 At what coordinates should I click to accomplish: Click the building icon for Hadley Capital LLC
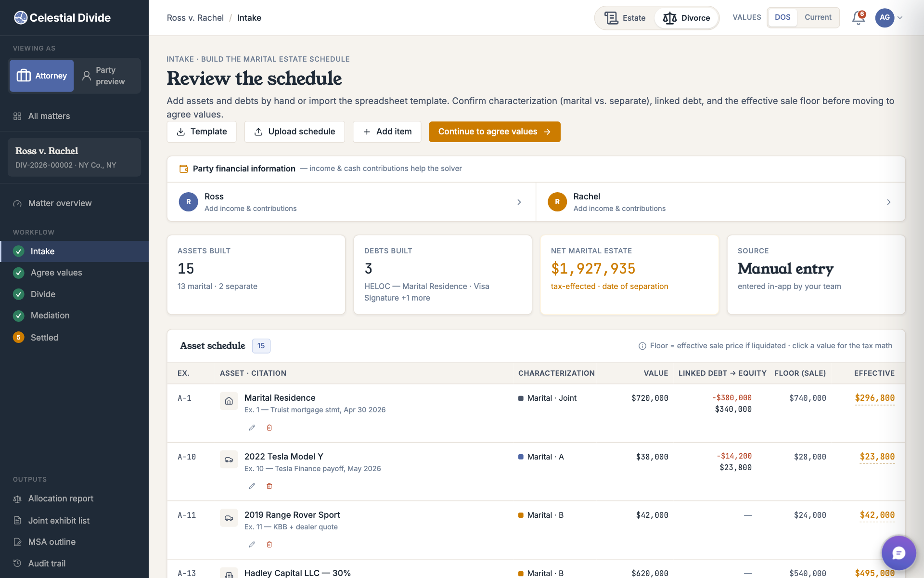coord(229,573)
